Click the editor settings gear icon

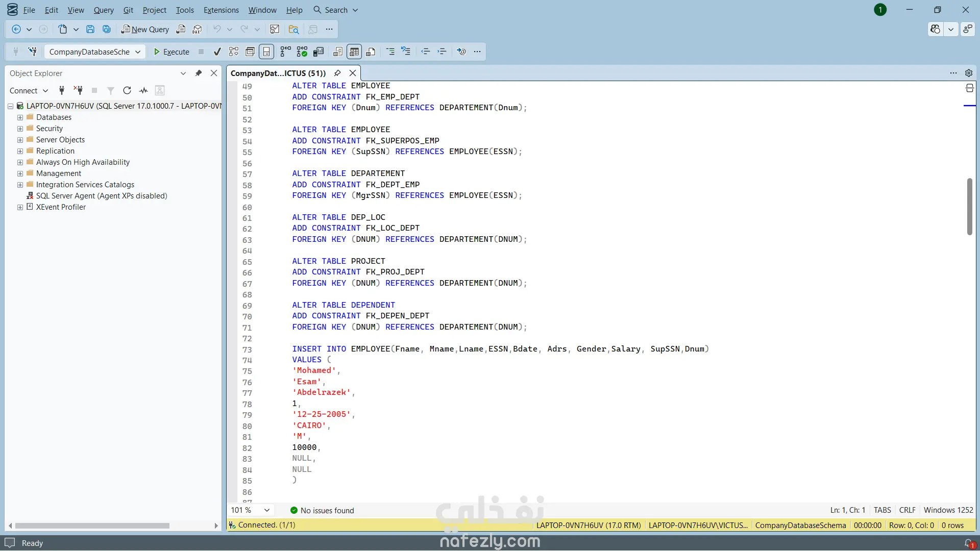[x=969, y=73]
